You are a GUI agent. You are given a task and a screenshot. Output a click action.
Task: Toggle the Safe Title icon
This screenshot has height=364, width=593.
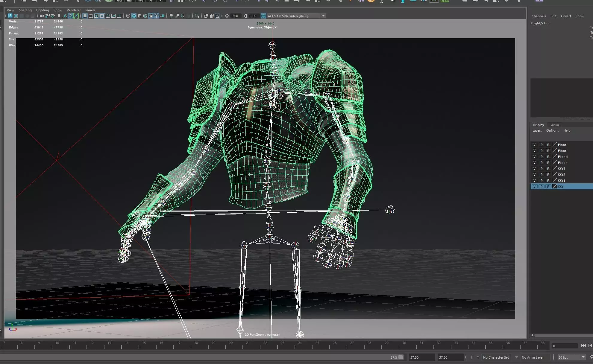[119, 16]
